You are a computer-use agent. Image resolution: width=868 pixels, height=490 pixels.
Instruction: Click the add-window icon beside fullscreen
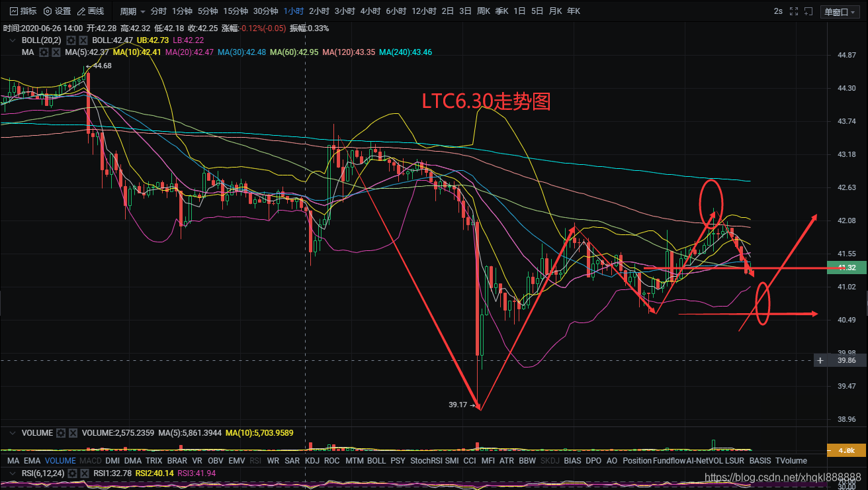pos(808,11)
